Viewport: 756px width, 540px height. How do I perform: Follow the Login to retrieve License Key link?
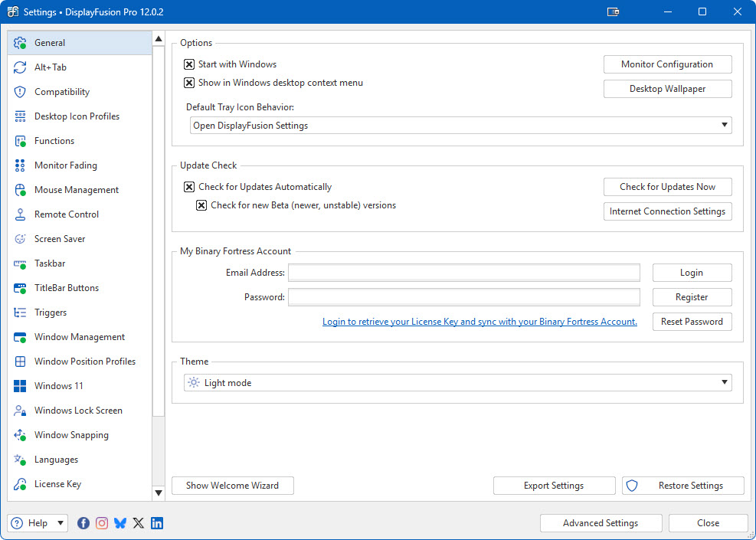click(x=479, y=322)
